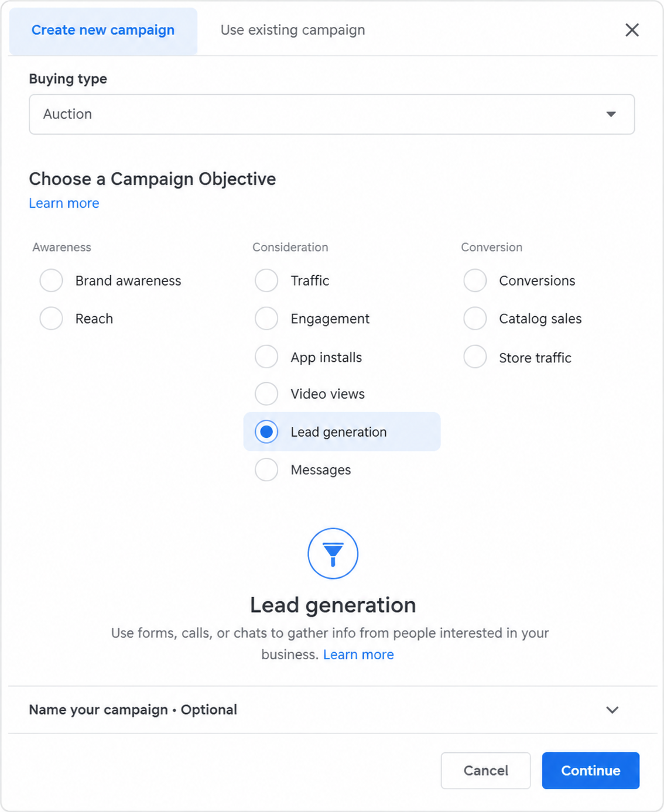The image size is (664, 812).
Task: Click the large Lead generation heading
Action: click(333, 605)
